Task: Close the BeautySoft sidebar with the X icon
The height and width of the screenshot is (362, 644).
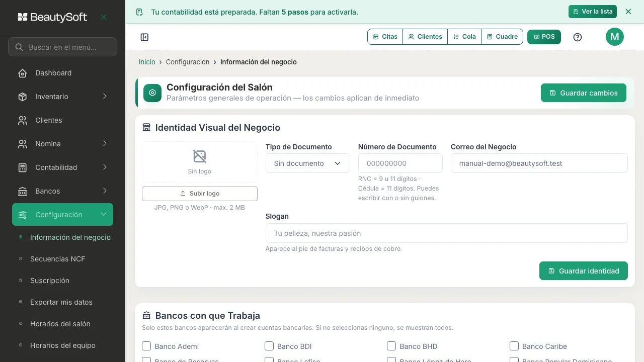Action: click(104, 17)
